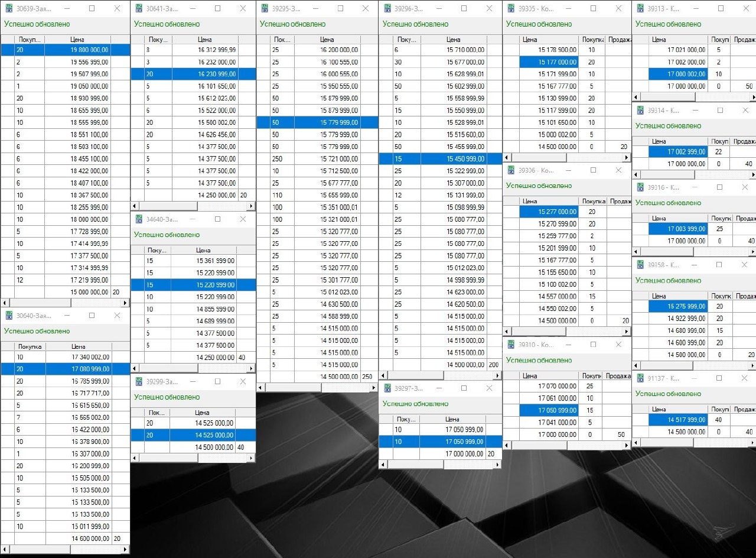Close window 91137
This screenshot has width=756, height=558.
745,378
